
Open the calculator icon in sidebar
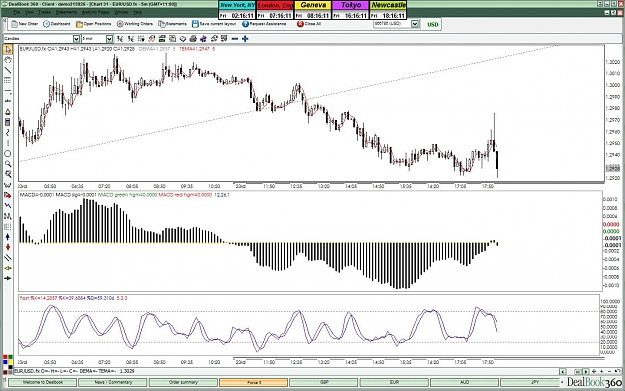coord(8,122)
